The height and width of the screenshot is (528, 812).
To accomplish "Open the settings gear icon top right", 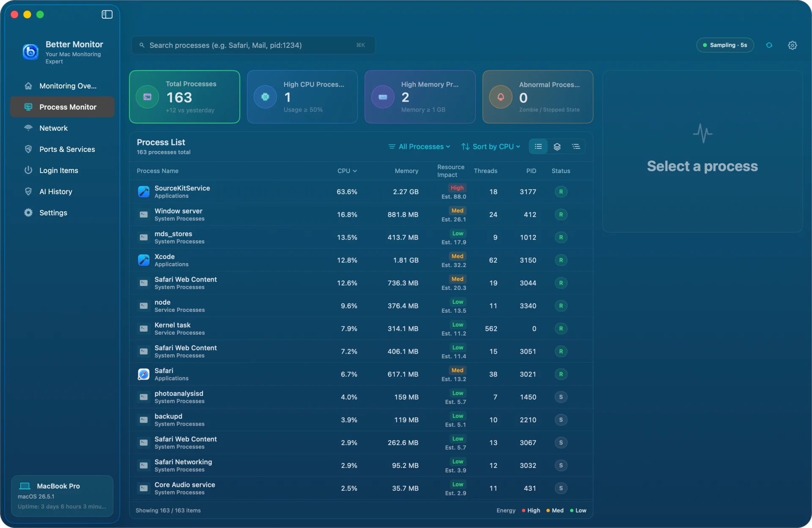I will pyautogui.click(x=793, y=45).
